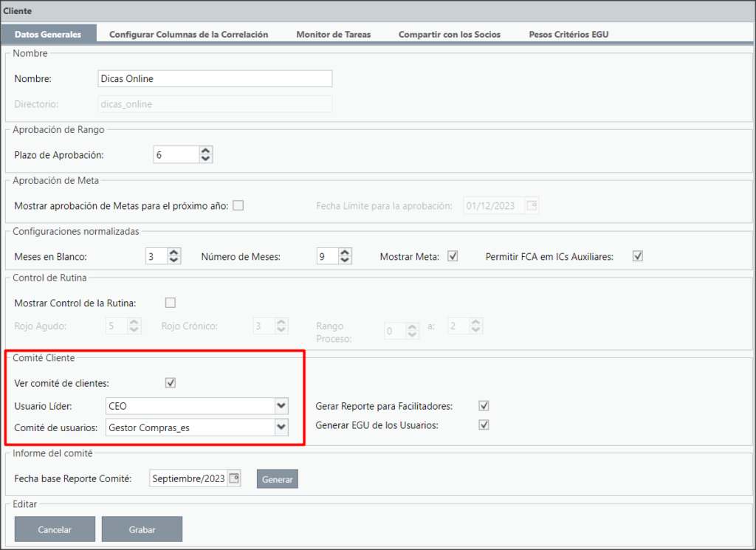Switch to Configurar Columnas de la Correlación tab
Screen dimensions: 756x550
pos(188,34)
